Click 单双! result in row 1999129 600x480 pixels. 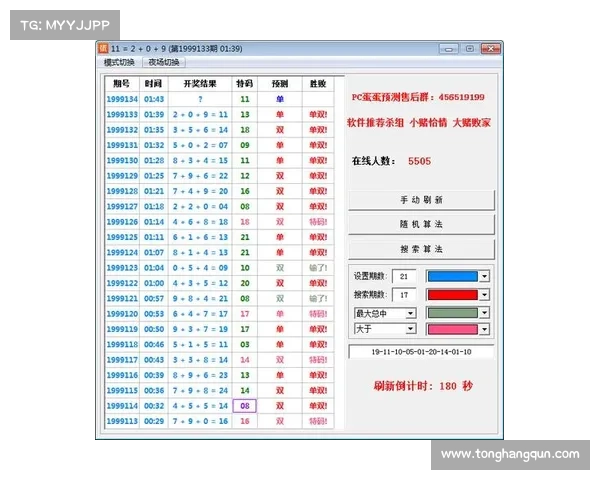(318, 176)
